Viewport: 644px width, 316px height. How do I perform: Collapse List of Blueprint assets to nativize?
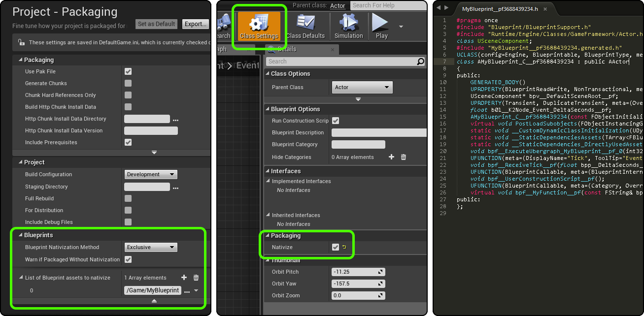[x=21, y=278]
